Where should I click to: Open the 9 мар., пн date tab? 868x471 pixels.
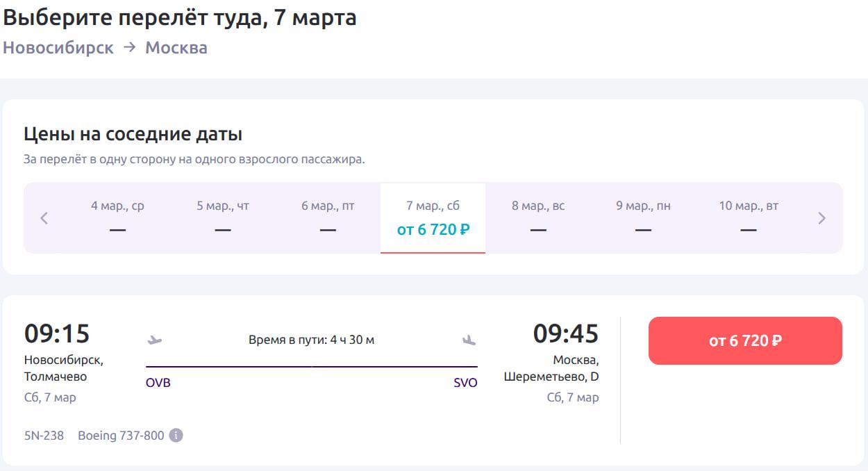coord(643,217)
